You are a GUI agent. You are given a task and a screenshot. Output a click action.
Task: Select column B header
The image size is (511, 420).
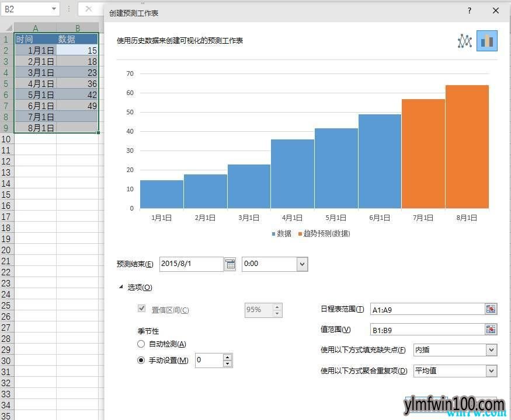pyautogui.click(x=77, y=27)
